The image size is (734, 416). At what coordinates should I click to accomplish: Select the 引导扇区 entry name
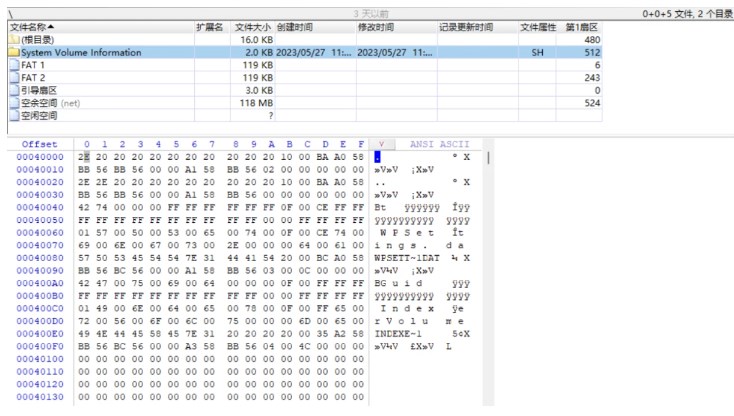coord(39,90)
